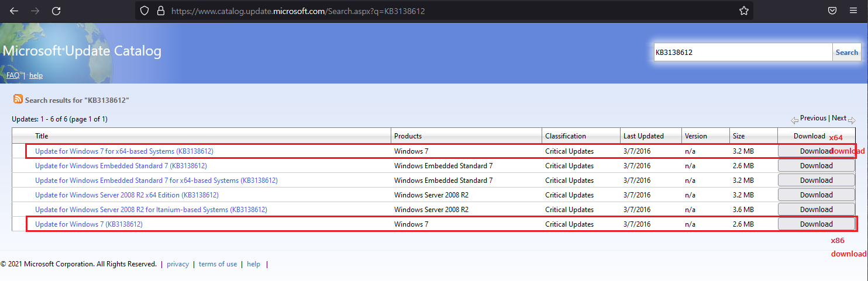Click the Next pagination link

click(839, 118)
